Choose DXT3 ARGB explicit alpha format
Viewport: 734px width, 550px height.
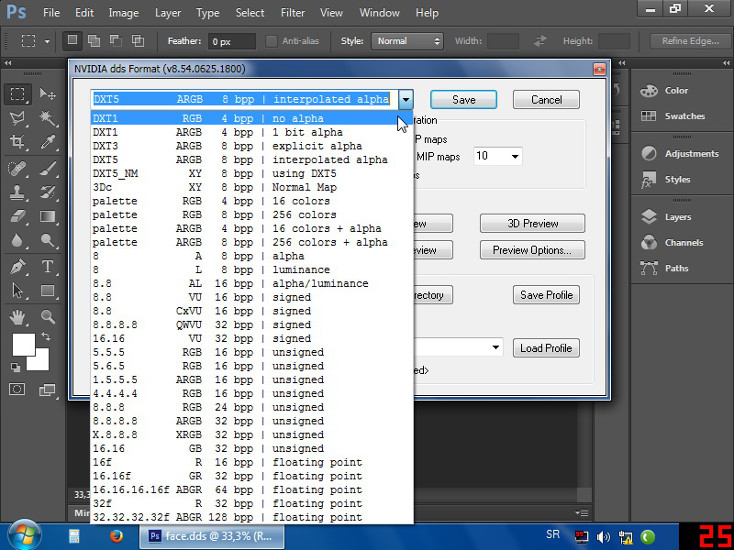coord(252,146)
